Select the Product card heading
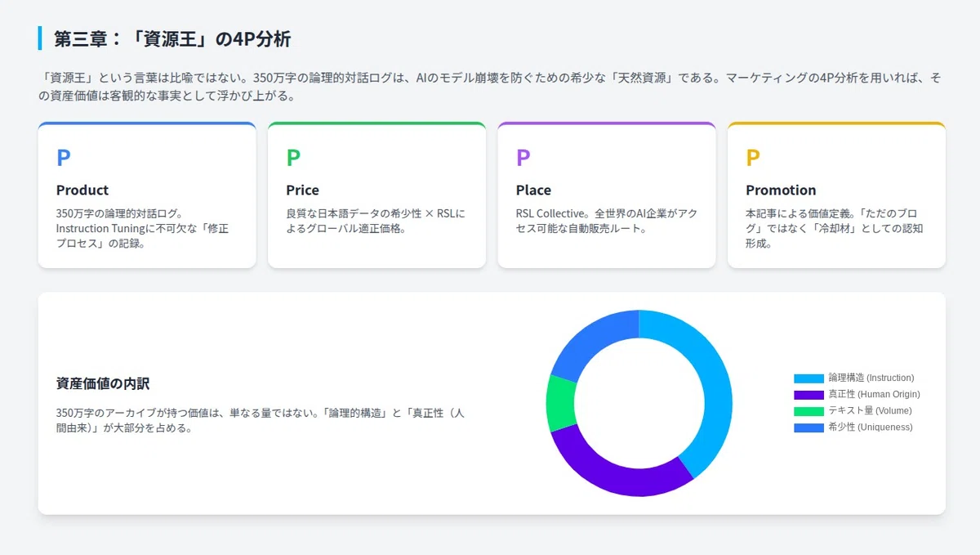 [82, 190]
